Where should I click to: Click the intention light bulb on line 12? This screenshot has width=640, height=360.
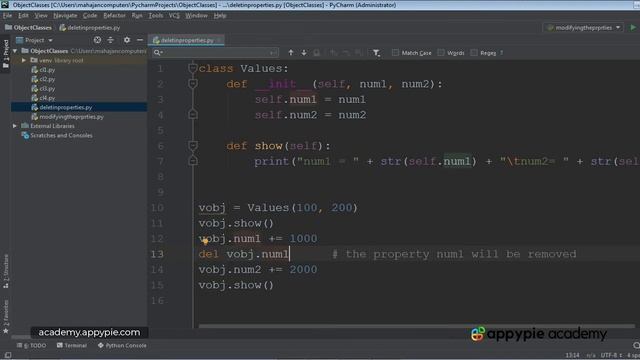205,242
